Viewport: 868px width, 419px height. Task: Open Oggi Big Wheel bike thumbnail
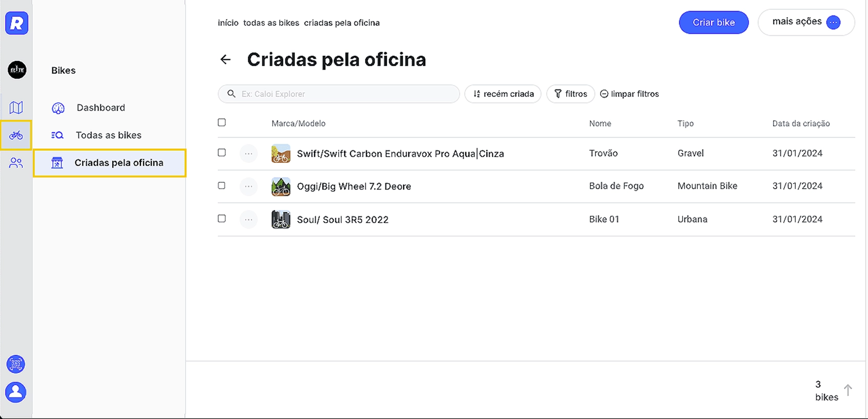[281, 186]
